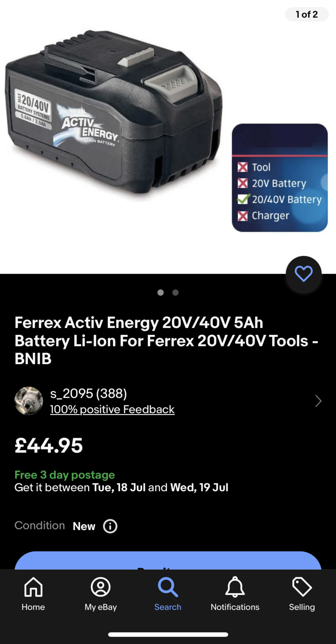This screenshot has height=644, width=336.
Task: Tap the Search magnifier icon
Action: click(168, 587)
